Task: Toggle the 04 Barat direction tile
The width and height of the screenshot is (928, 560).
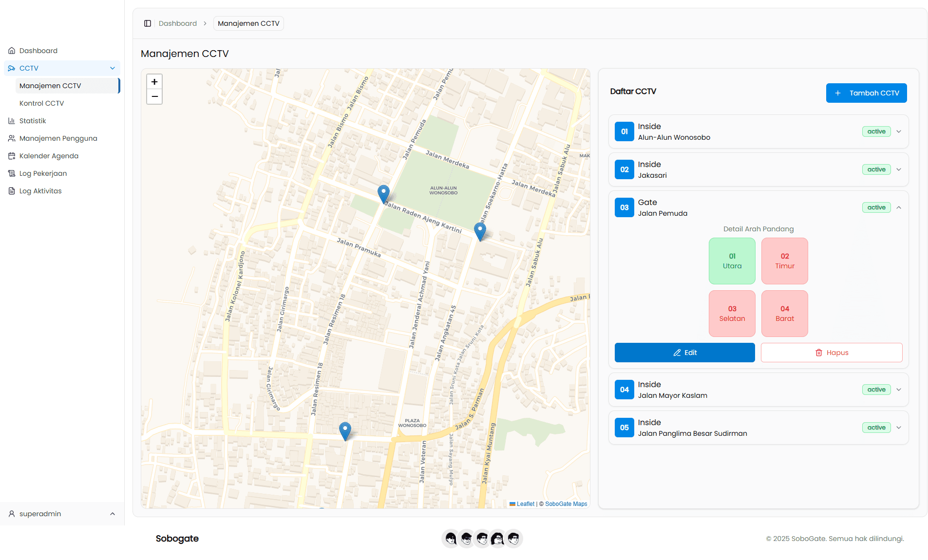Action: click(x=784, y=314)
